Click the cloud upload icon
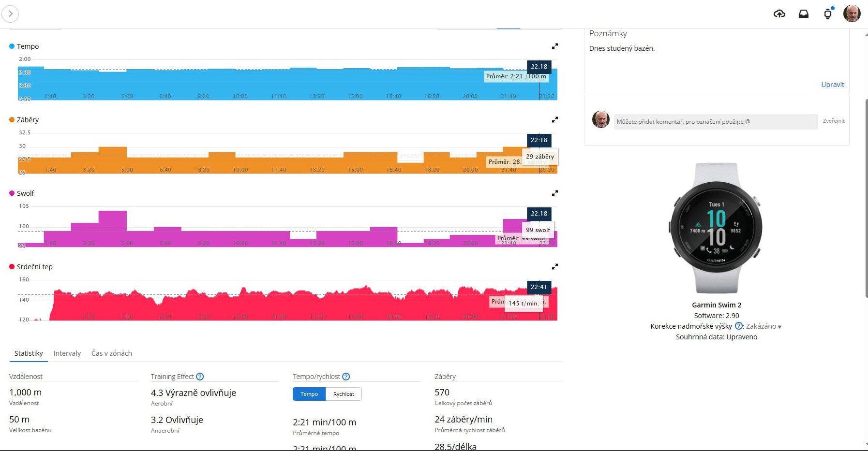The image size is (868, 451). tap(779, 14)
